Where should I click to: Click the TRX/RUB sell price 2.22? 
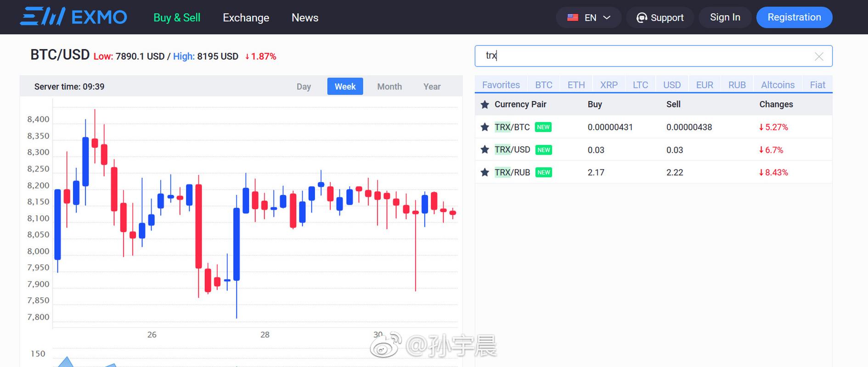coord(675,172)
